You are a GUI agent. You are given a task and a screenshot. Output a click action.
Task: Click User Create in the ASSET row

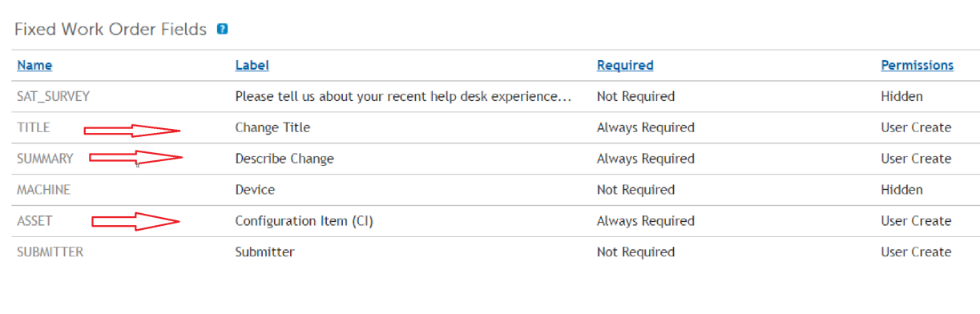point(916,221)
